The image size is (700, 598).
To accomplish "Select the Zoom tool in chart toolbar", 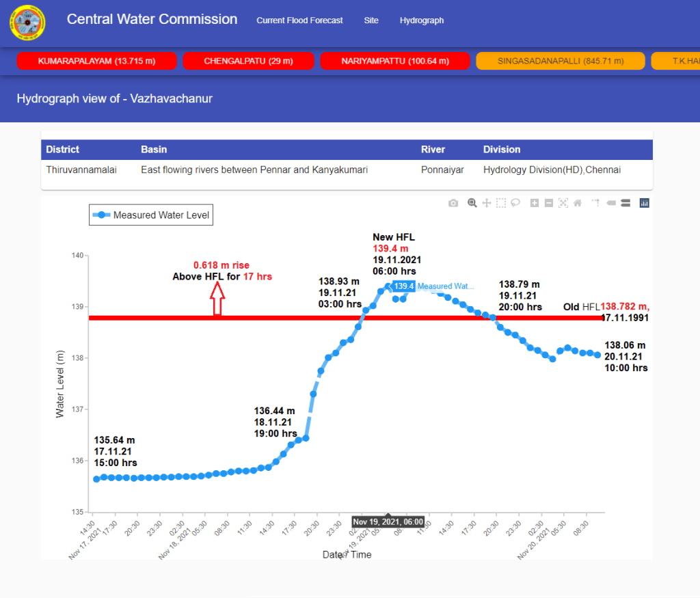I will coord(472,203).
